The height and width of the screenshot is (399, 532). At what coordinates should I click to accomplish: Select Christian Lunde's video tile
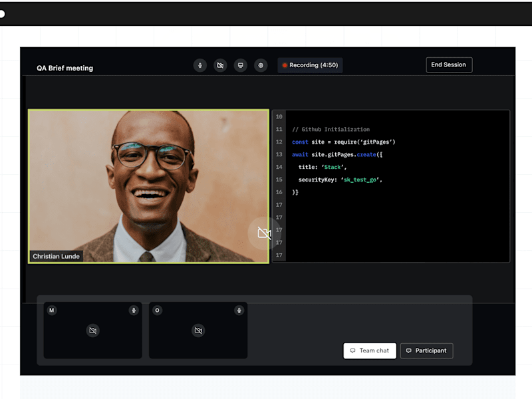tap(148, 186)
